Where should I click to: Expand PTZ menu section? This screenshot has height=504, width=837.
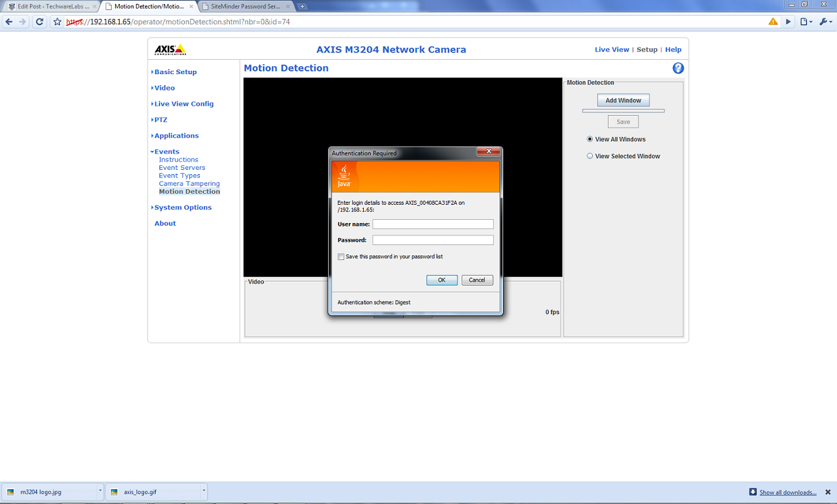(159, 120)
